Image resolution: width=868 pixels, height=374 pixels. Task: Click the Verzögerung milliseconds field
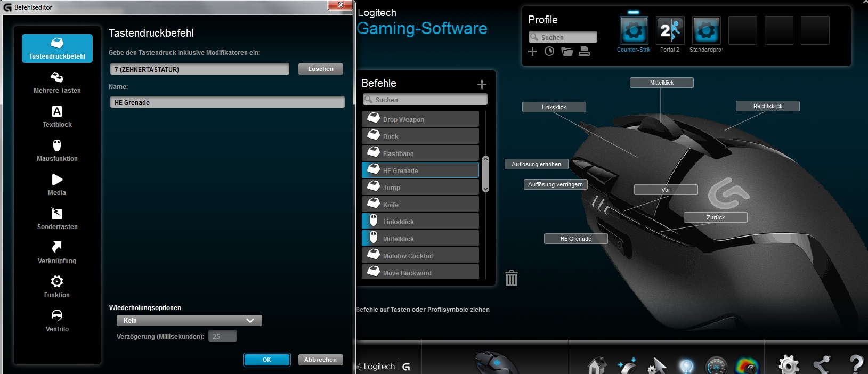coord(223,336)
